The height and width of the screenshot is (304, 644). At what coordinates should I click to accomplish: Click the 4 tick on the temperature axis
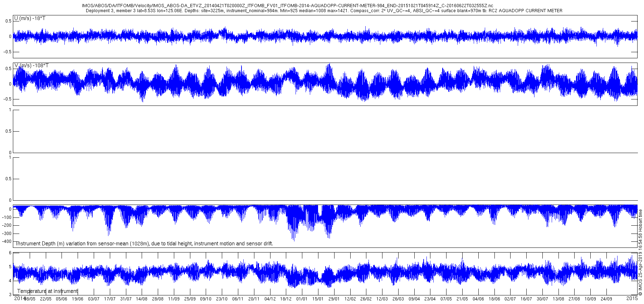[10, 281]
